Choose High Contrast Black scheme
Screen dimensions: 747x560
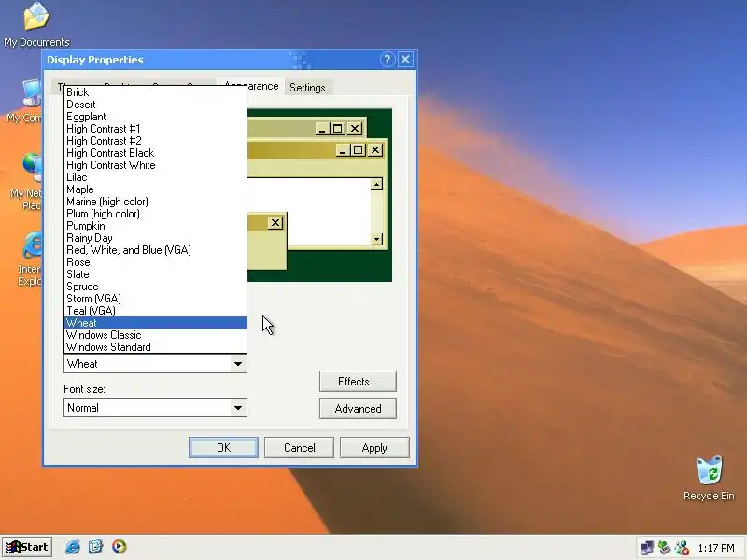[x=155, y=153]
